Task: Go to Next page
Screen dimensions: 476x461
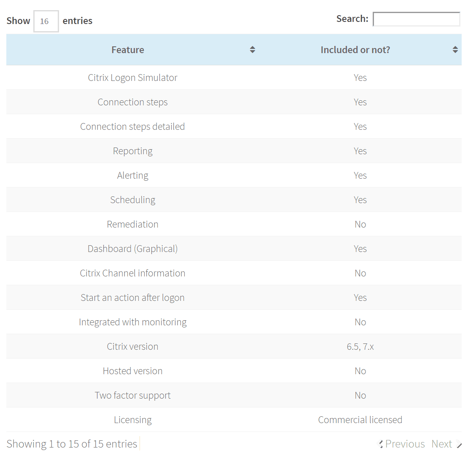Action: coord(446,444)
